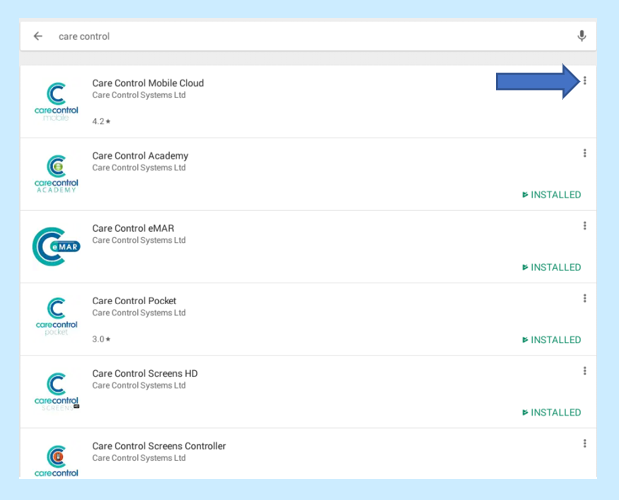
Task: Click developer name under Care Control Academy
Action: (x=139, y=168)
